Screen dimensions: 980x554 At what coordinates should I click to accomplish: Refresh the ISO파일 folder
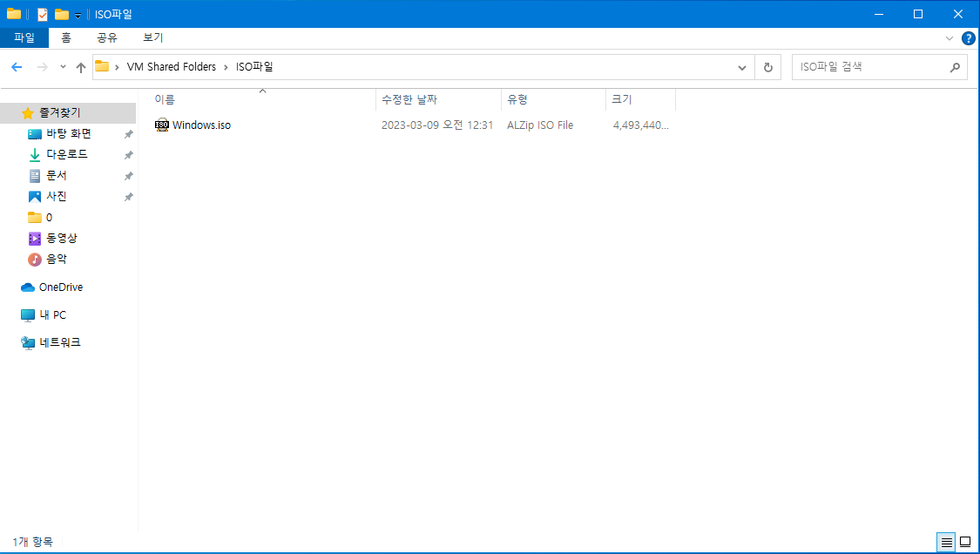[x=768, y=68]
